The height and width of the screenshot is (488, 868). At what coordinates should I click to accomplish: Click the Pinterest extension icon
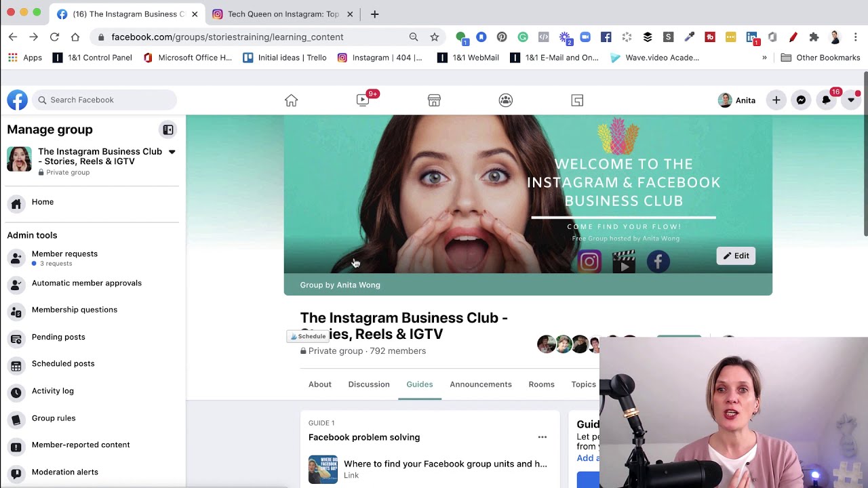(x=502, y=37)
